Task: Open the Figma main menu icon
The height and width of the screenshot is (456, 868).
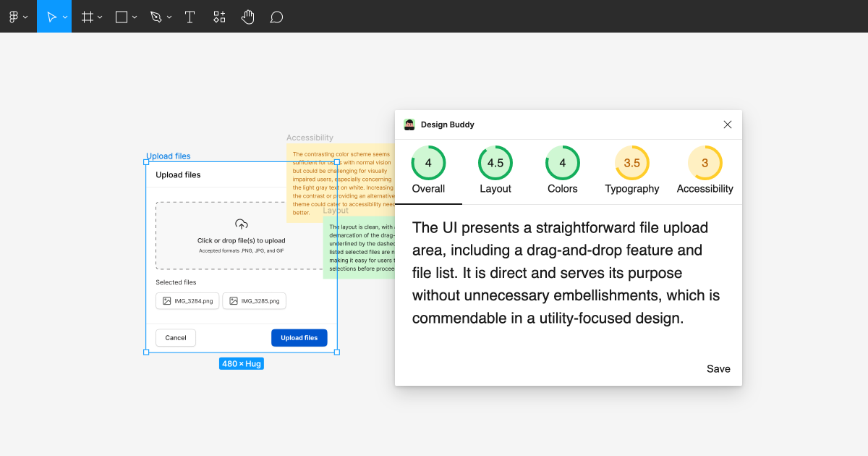Action: [14, 17]
